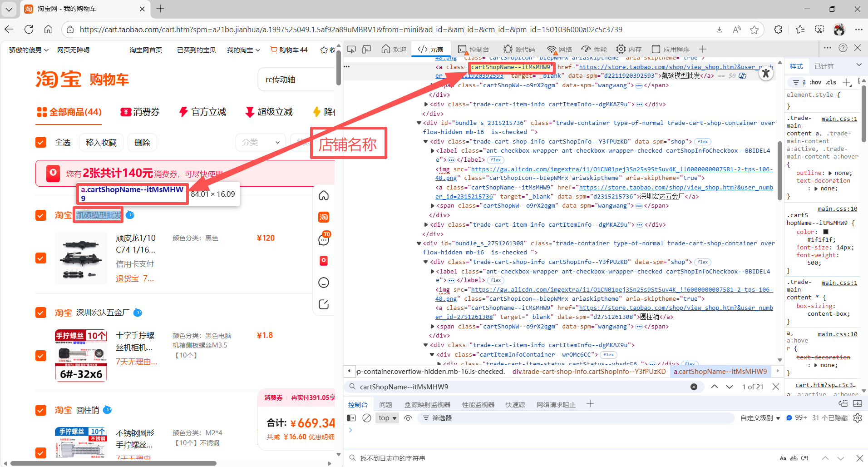Open the console top context dropdown

click(388, 418)
